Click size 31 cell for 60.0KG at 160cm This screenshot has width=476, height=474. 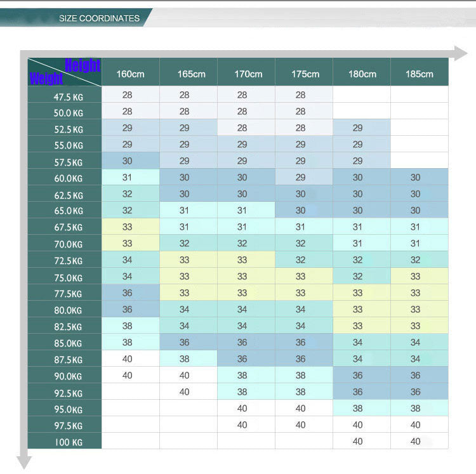[x=128, y=178]
